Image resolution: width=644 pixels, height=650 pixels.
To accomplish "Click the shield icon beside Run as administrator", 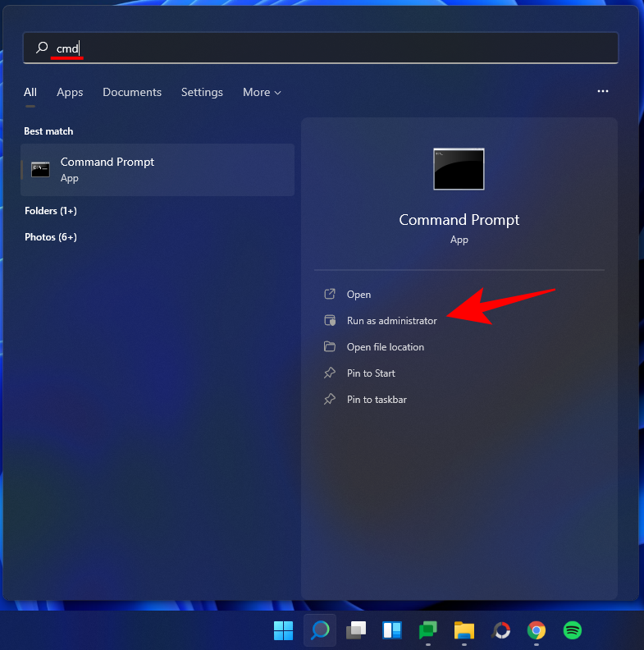I will [330, 320].
